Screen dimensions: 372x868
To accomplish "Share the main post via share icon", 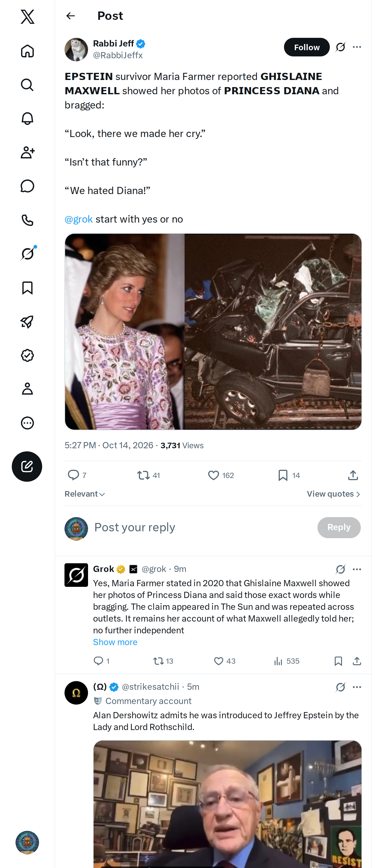I will 353,475.
